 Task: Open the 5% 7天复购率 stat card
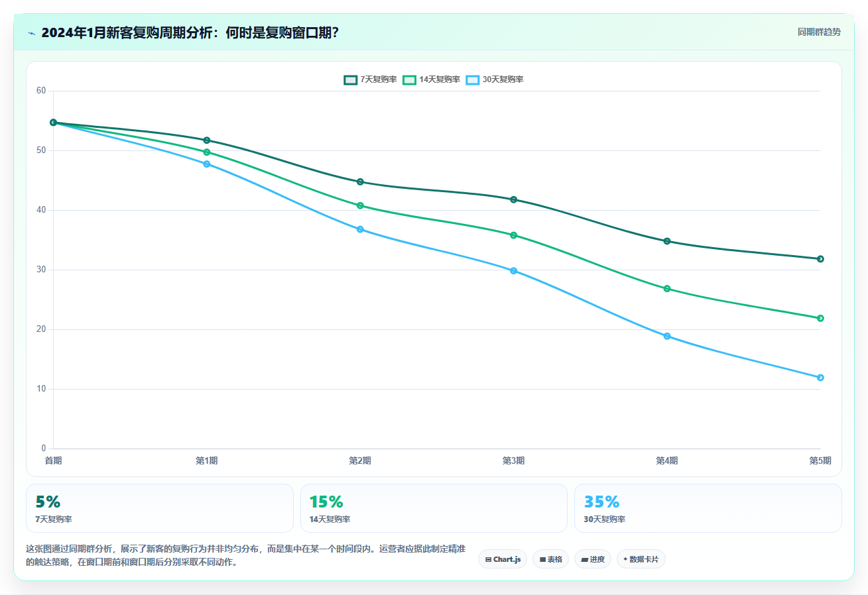click(160, 508)
